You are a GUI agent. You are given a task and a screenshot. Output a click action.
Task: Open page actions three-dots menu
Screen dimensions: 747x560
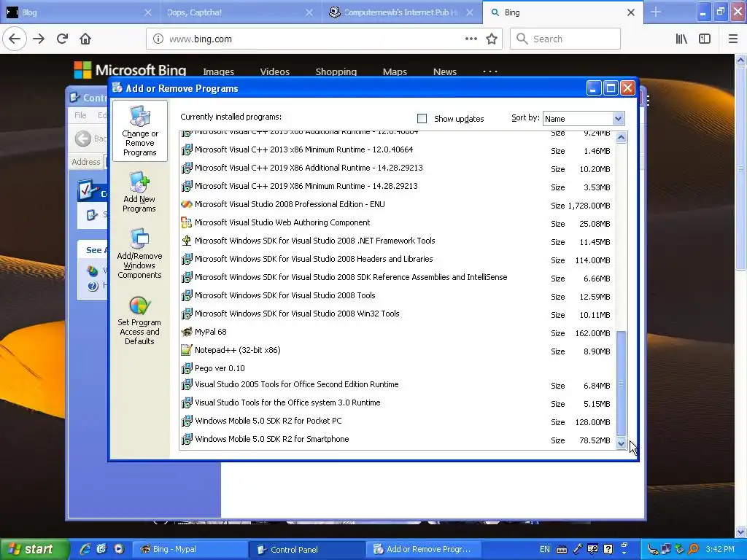[x=471, y=39]
